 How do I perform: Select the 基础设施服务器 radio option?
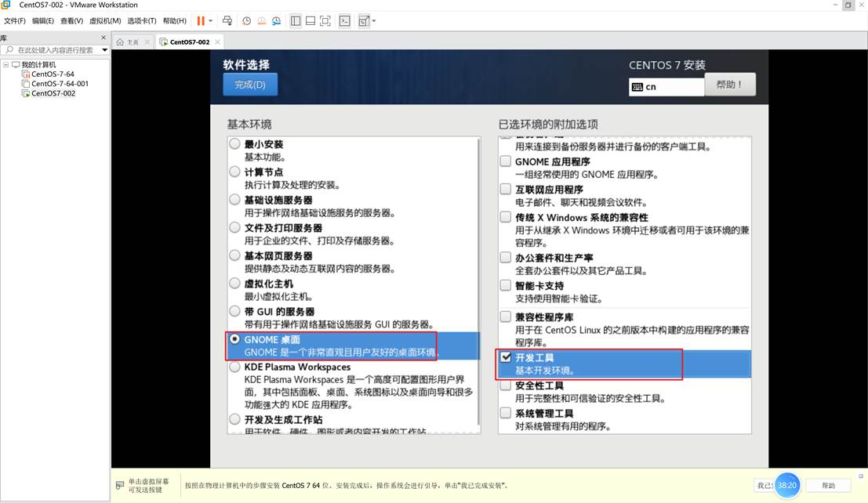tap(234, 199)
